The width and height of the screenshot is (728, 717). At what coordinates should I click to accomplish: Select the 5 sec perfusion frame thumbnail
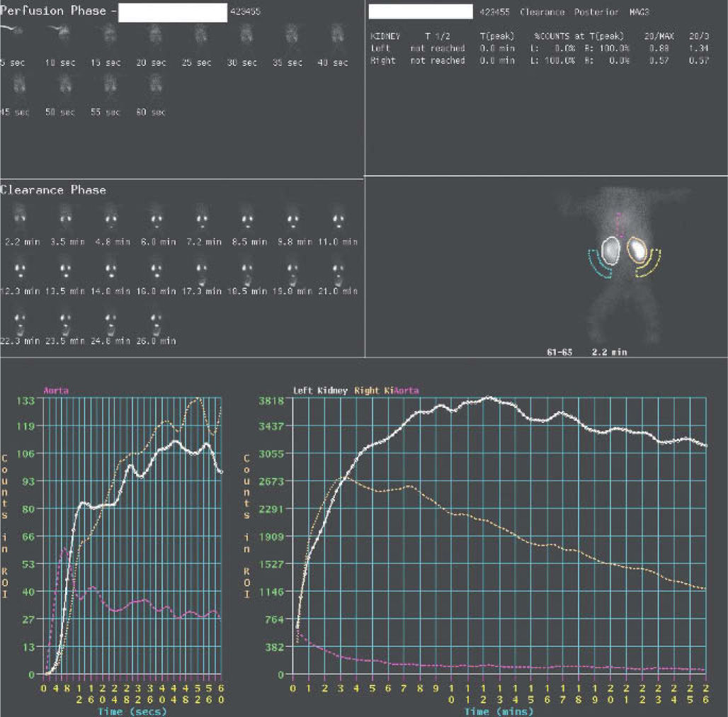(14, 33)
